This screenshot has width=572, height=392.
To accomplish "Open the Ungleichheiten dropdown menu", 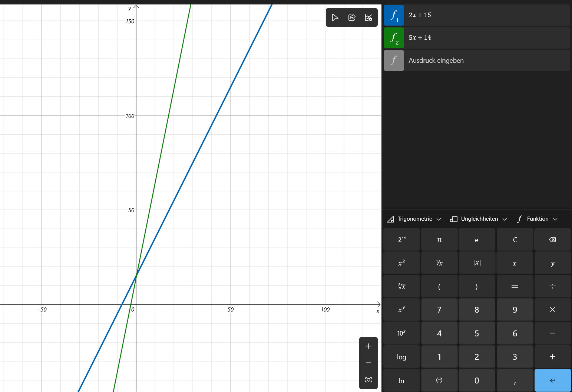I will tap(479, 219).
